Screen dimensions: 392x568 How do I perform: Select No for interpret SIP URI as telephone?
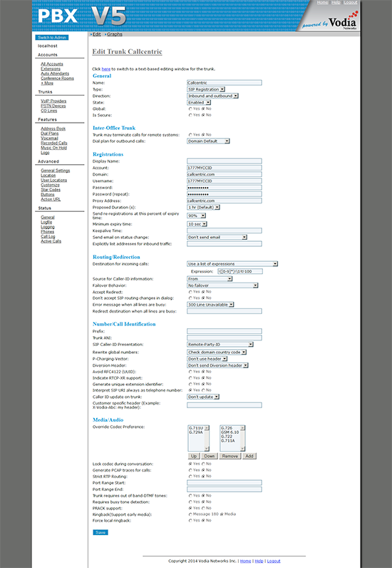click(x=203, y=390)
